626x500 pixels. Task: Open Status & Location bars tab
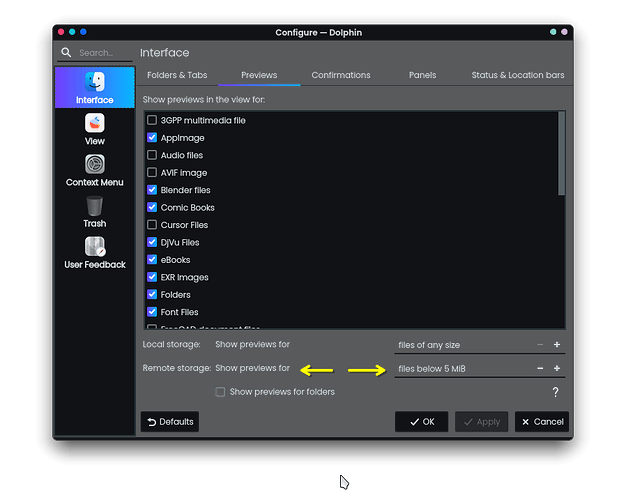click(518, 75)
